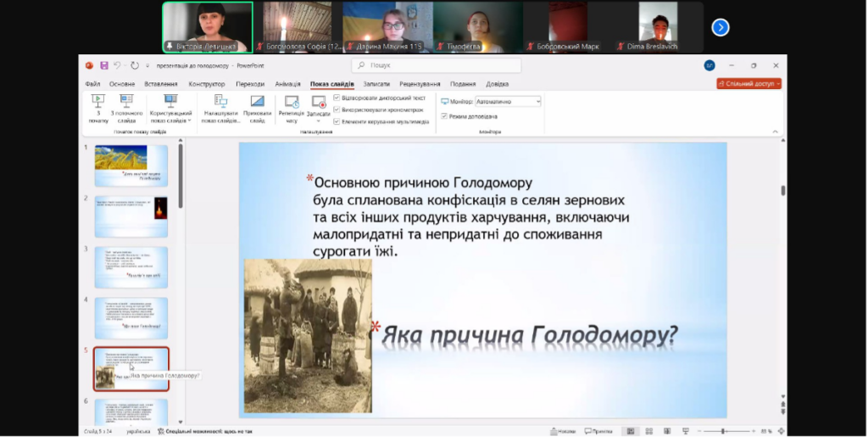Click the slide paragraph 'Основною причиною Голодомору'

click(424, 182)
